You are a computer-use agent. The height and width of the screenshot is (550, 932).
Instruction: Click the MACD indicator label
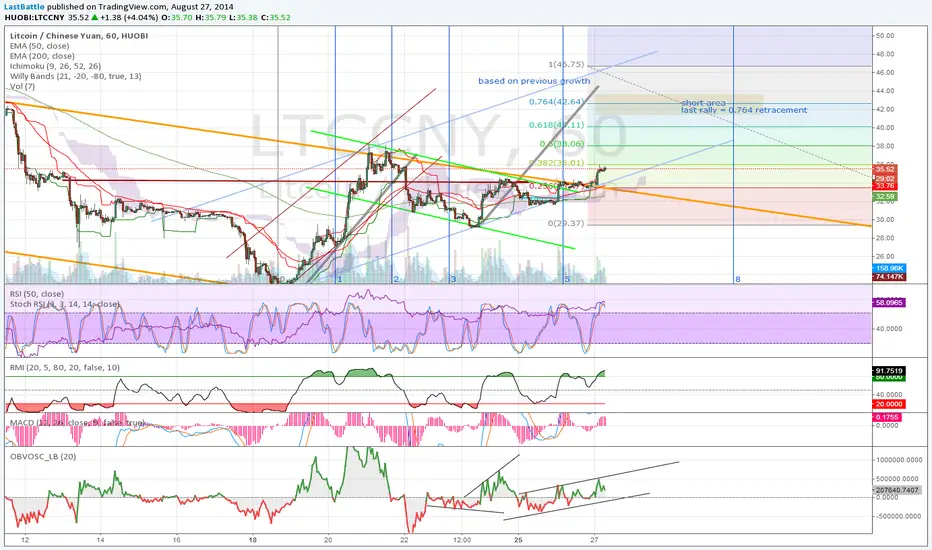(x=77, y=423)
